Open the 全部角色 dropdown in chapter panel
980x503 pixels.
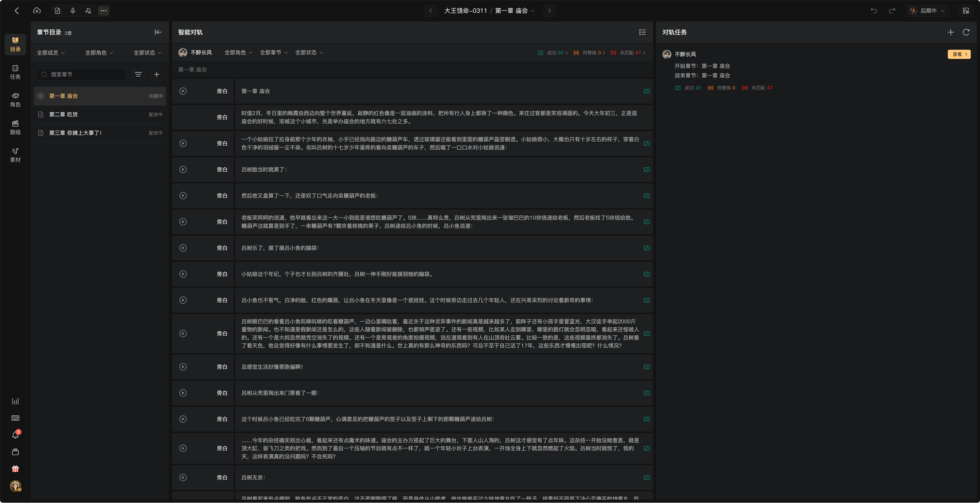tap(99, 52)
